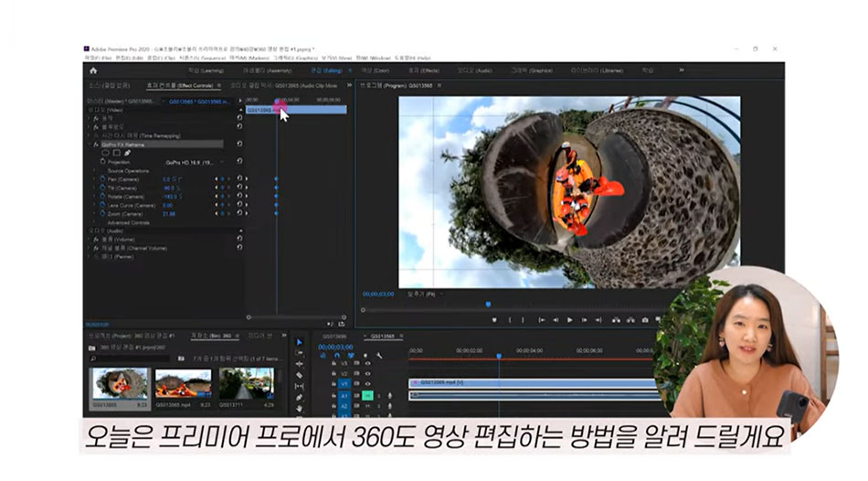Open the Projection preset dropdown

pos(195,163)
